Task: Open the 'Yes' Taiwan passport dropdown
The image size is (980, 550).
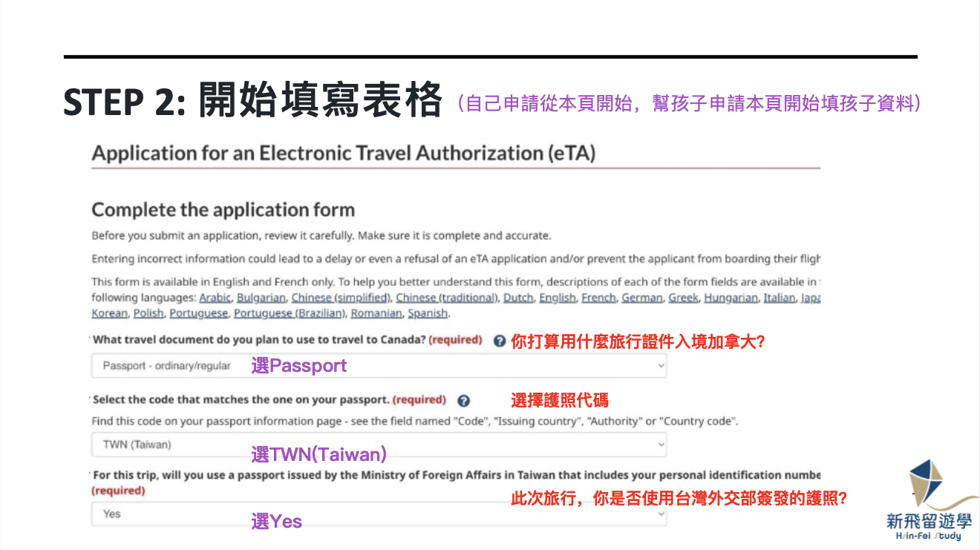Action: (379, 514)
